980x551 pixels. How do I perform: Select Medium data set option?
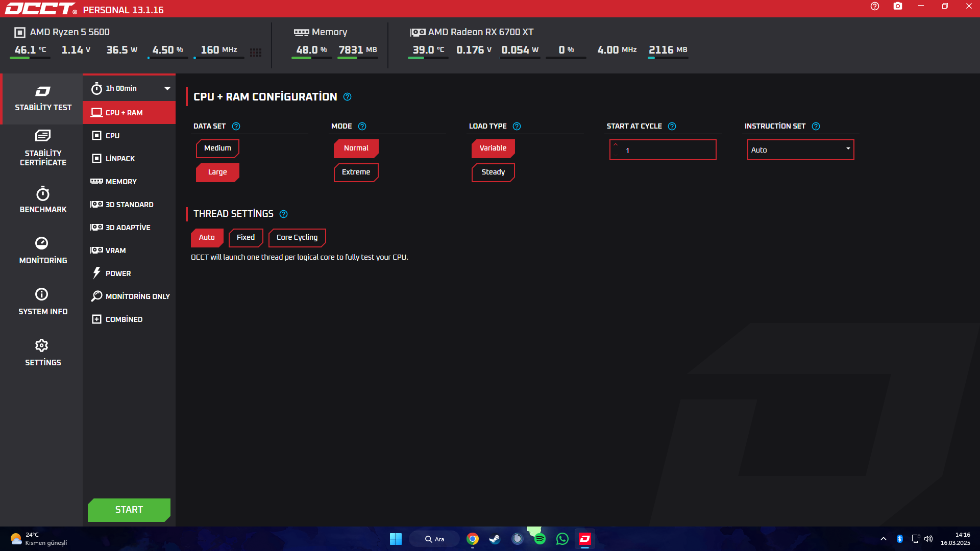(217, 148)
